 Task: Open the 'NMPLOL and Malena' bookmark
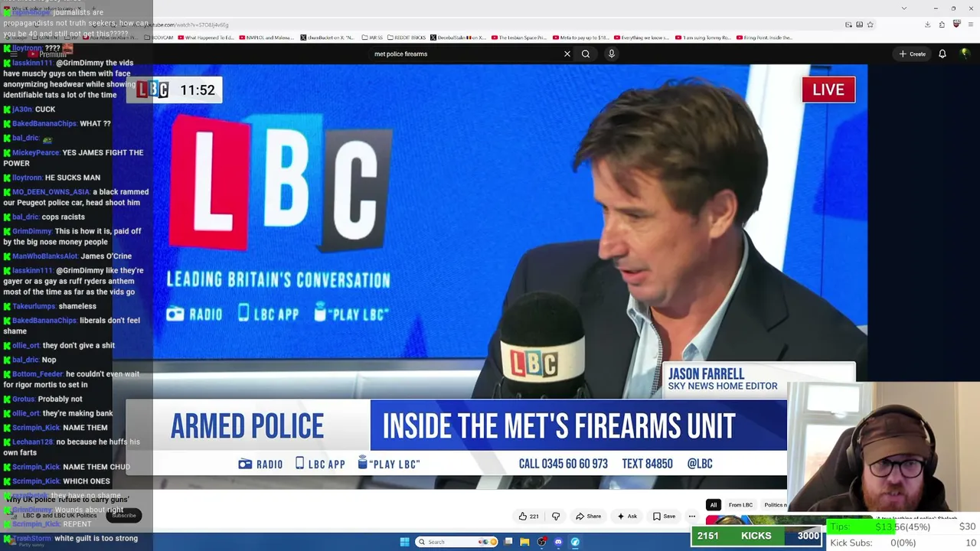coord(267,37)
